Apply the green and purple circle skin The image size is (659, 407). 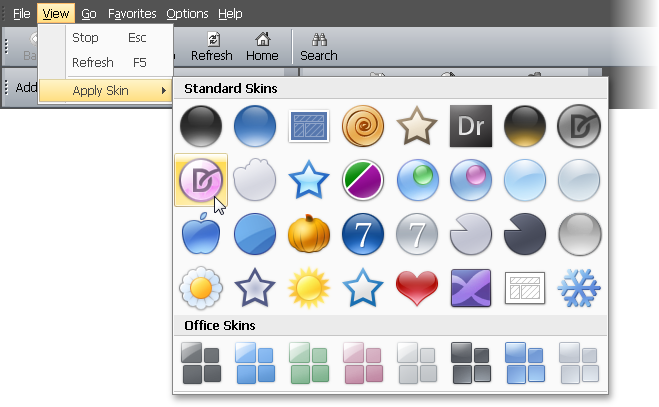point(363,180)
